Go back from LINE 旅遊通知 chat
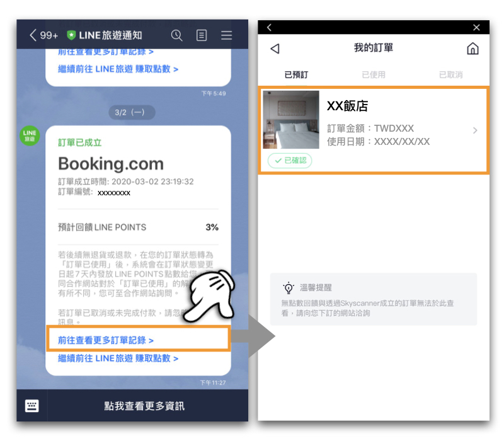 33,35
